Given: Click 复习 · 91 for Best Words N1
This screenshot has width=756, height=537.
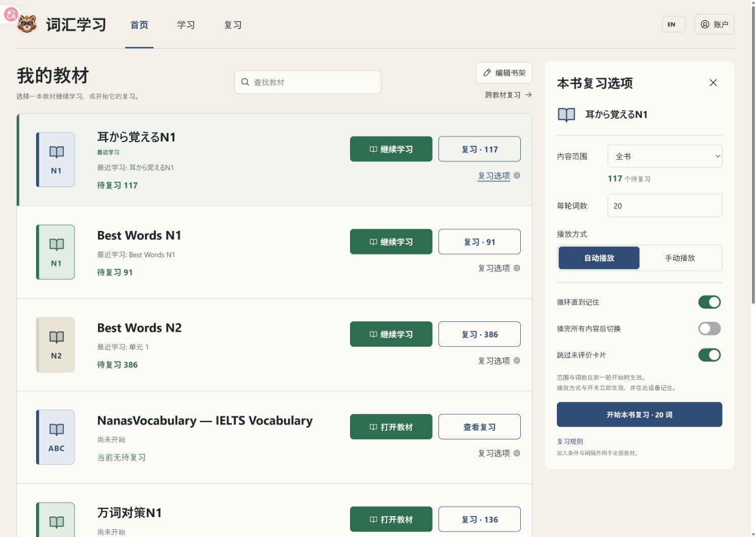Looking at the screenshot, I should pos(479,242).
